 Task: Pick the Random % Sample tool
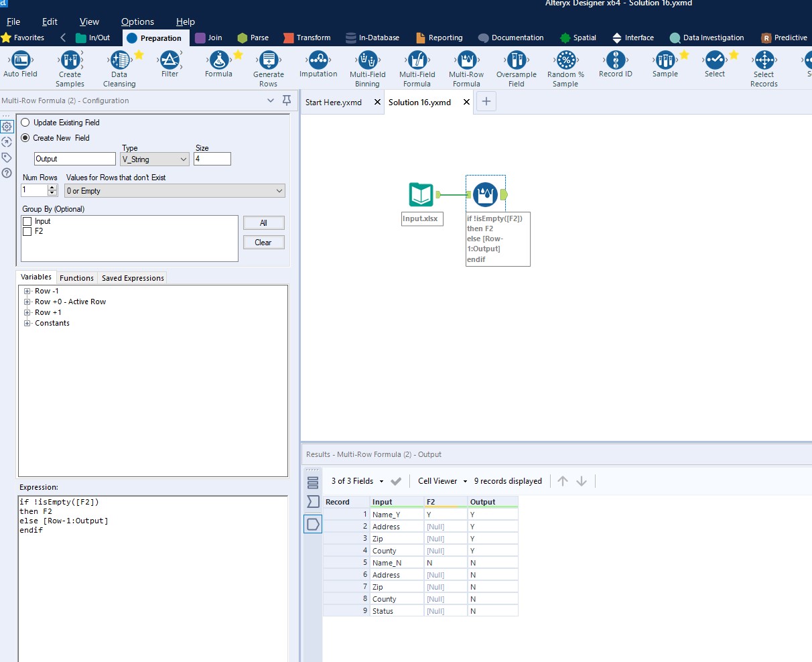pos(566,60)
